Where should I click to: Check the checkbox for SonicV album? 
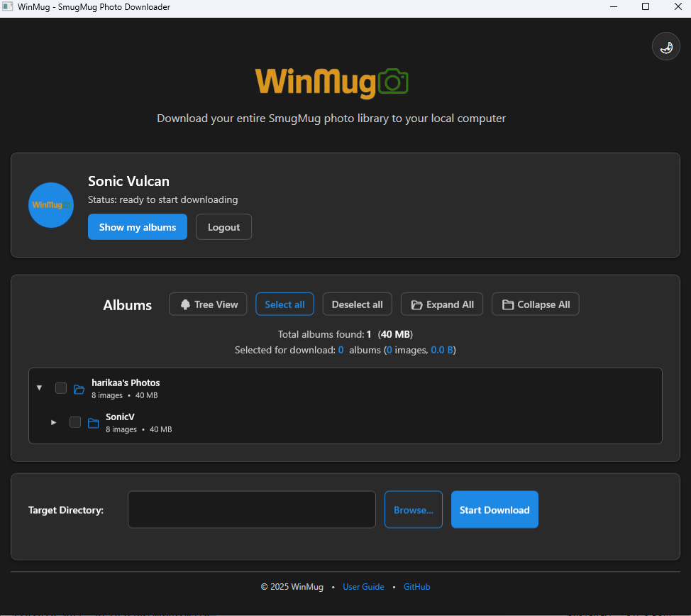pyautogui.click(x=75, y=422)
